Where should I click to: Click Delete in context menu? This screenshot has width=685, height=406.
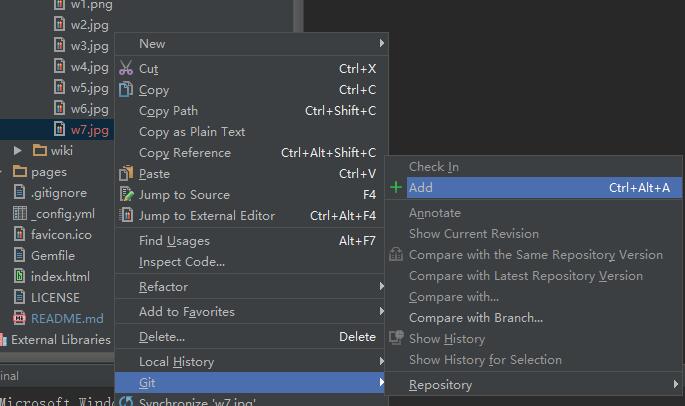[162, 337]
